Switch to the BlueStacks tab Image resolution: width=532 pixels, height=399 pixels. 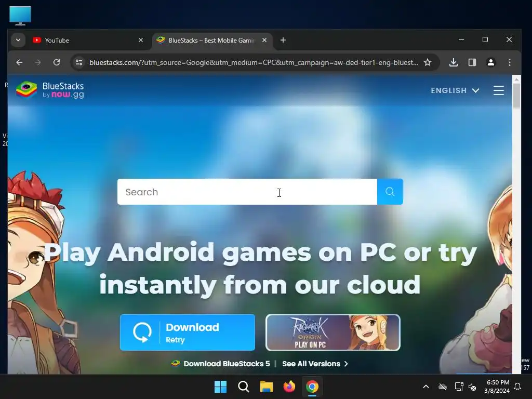coord(212,41)
